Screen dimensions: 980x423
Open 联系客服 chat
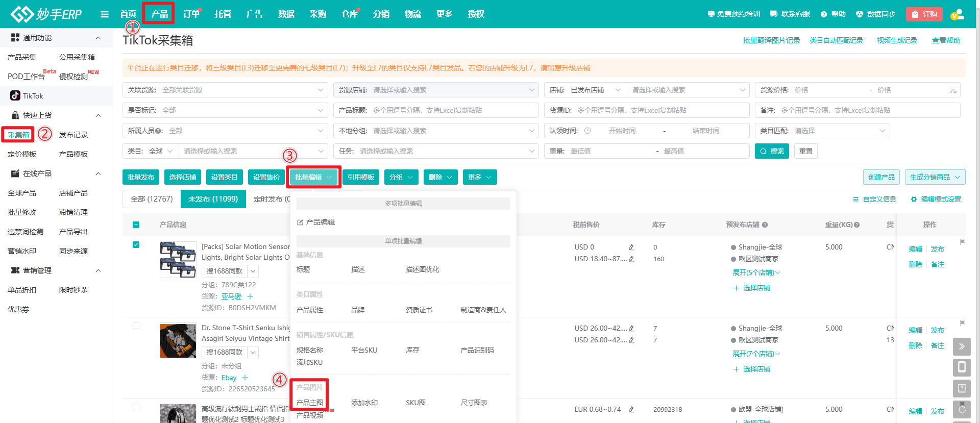tap(790, 14)
